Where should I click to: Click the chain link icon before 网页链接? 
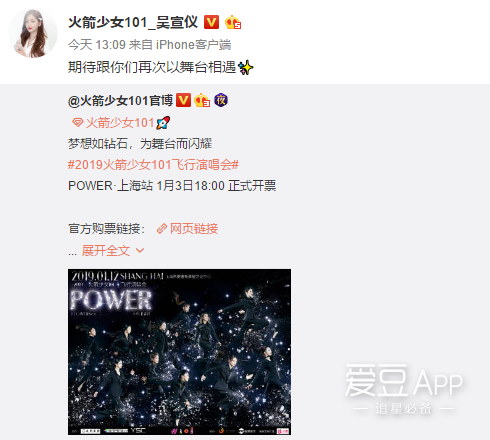point(162,229)
